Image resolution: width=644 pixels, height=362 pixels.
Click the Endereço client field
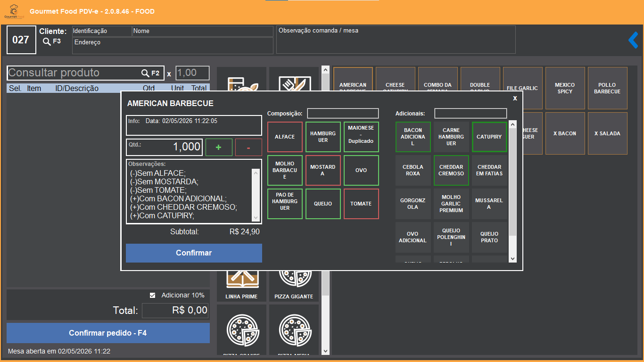173,46
